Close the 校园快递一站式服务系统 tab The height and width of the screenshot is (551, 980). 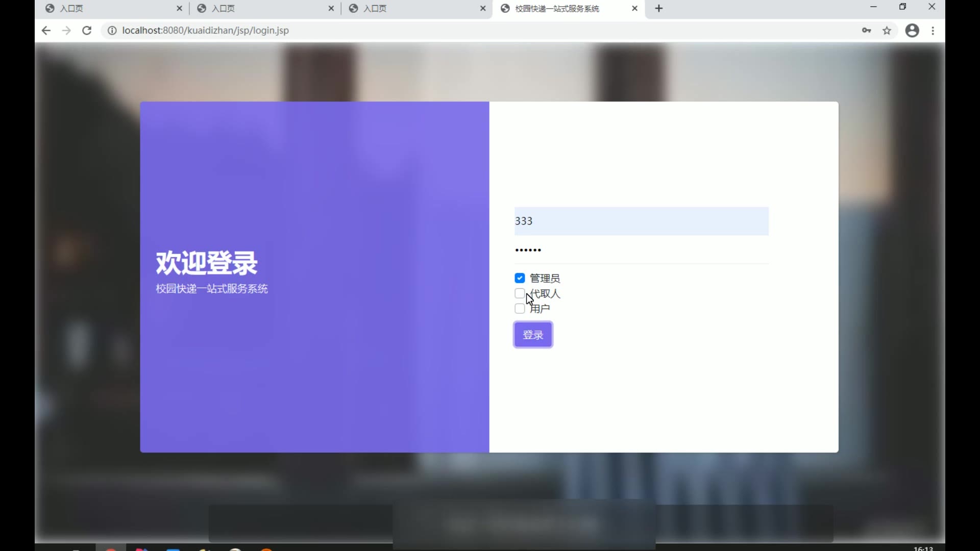[x=634, y=8]
